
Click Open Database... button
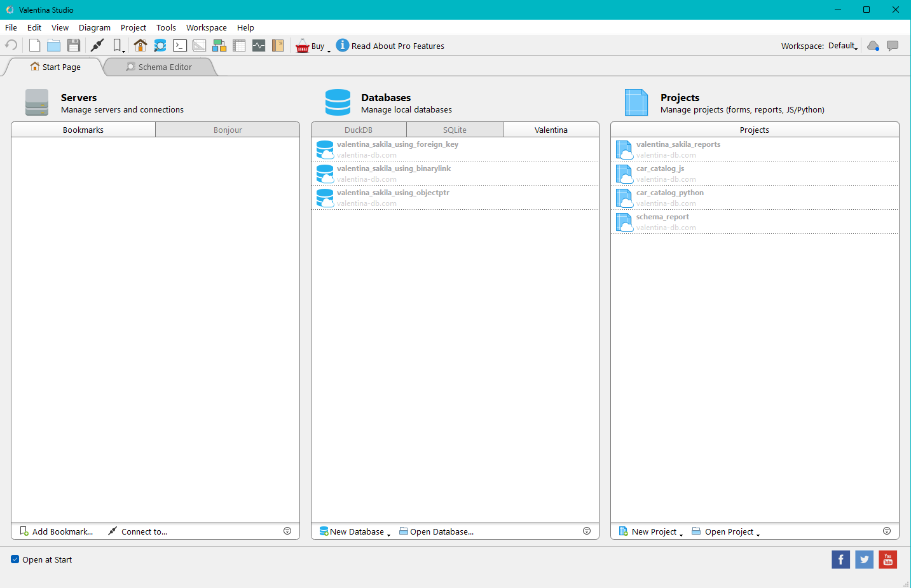[437, 531]
